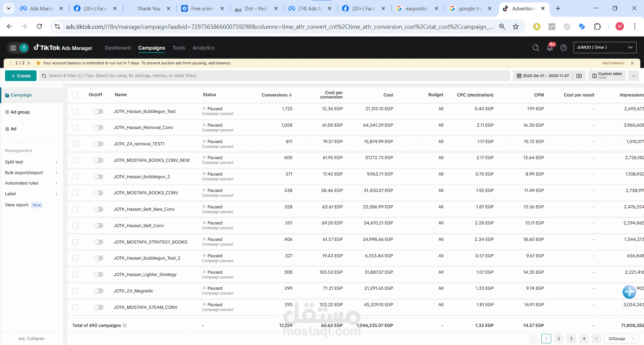Click the code brackets extension icon
Screen dimensions: 644x345
pos(552,26)
